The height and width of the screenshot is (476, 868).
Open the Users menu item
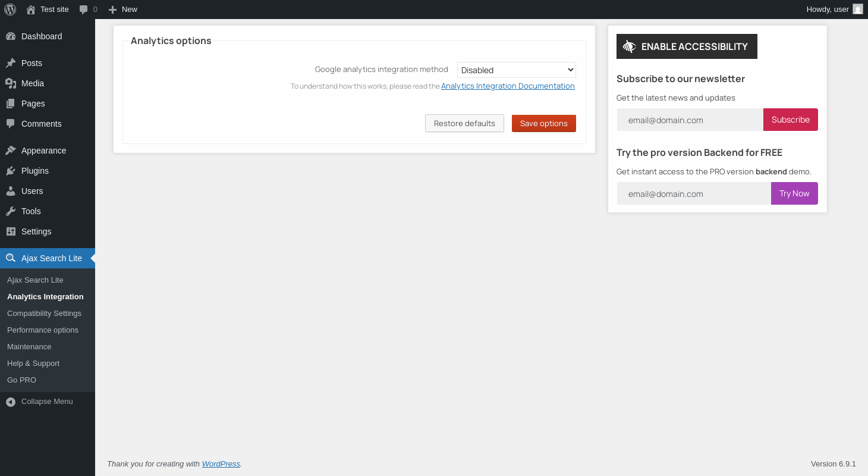[48, 191]
